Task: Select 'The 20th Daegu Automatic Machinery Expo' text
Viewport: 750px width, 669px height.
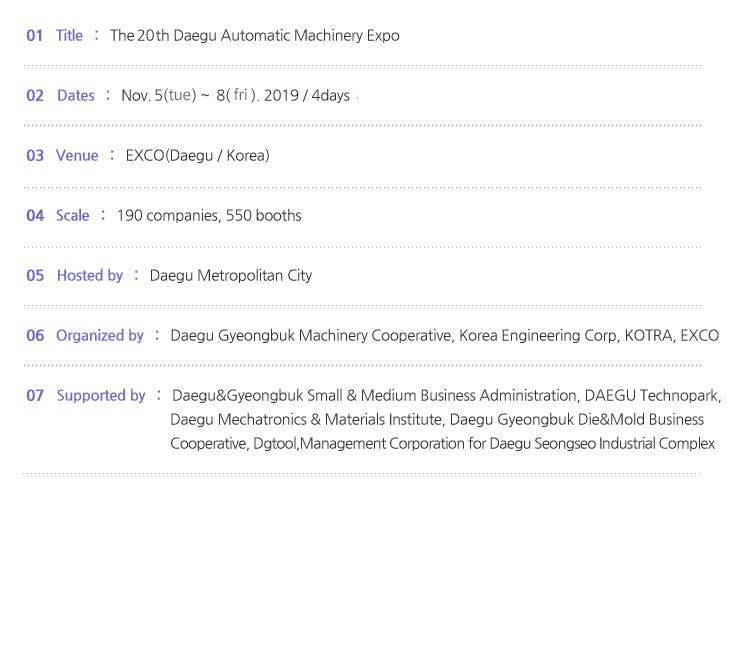Action: click(x=254, y=35)
